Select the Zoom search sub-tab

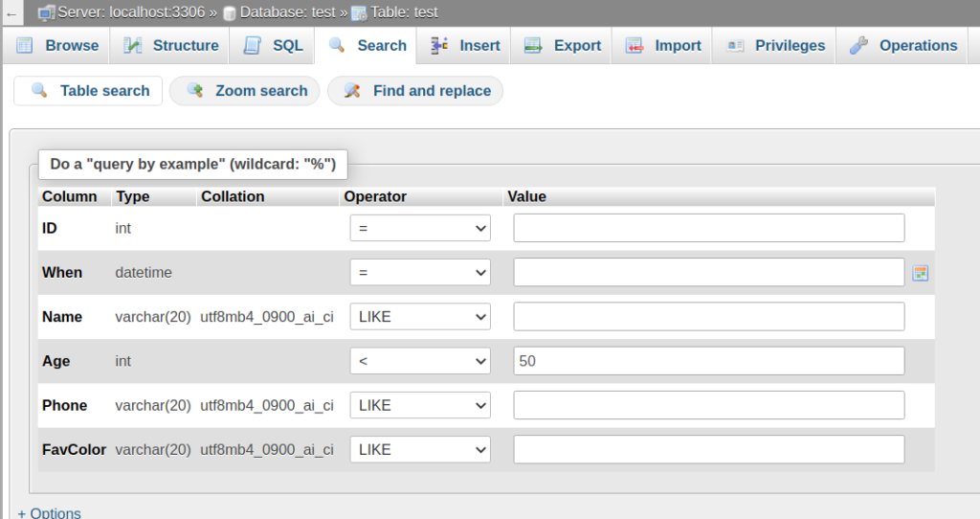(x=248, y=91)
